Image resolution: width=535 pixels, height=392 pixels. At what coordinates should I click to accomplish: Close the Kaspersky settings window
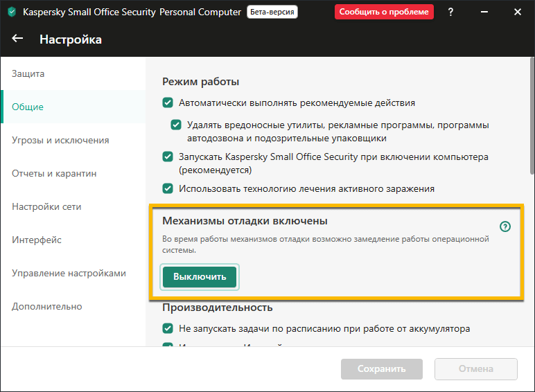pos(517,12)
